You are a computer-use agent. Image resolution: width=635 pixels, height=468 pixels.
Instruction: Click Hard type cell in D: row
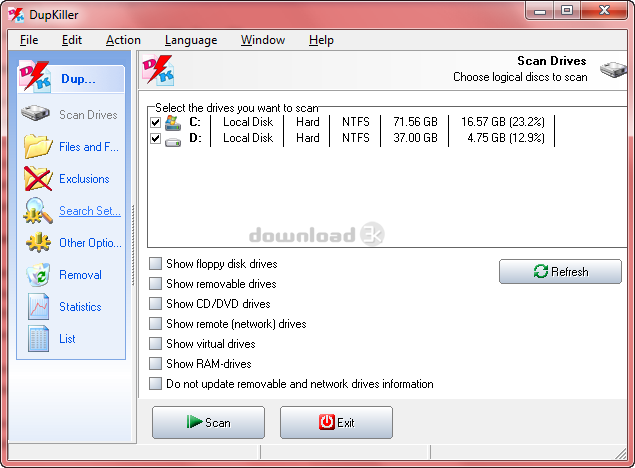[308, 138]
